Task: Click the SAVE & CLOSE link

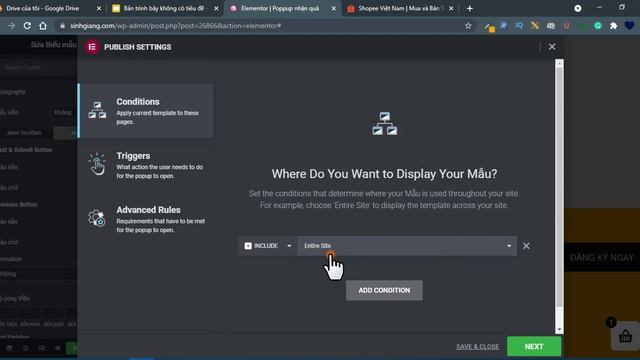Action: pos(478,347)
